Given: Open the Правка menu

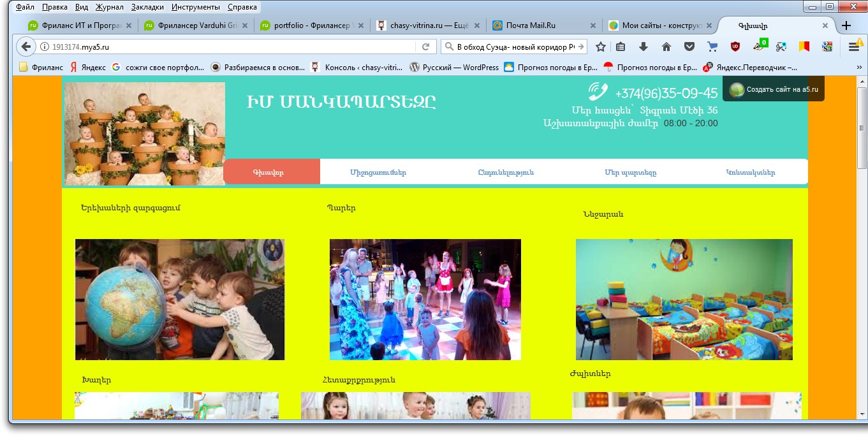Looking at the screenshot, I should coord(55,8).
